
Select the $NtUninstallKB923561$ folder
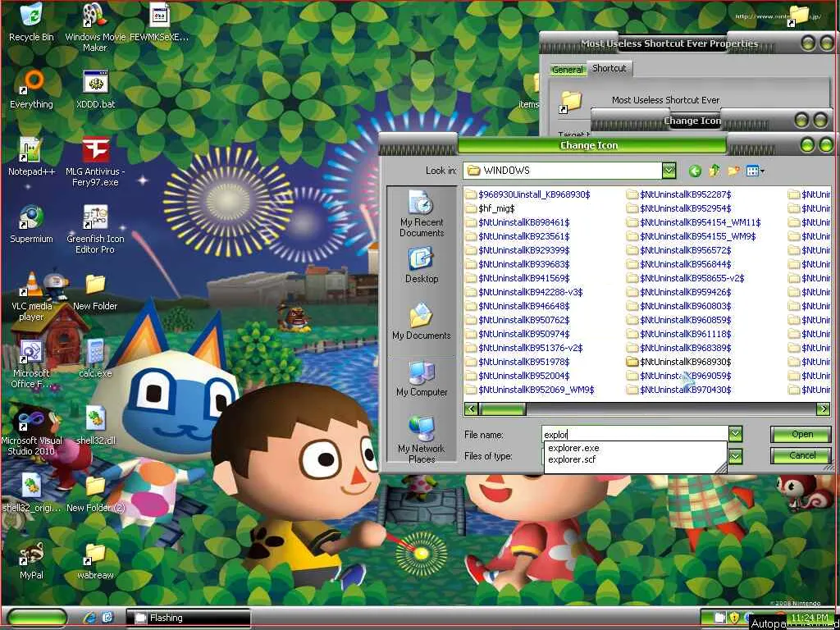[x=518, y=236]
